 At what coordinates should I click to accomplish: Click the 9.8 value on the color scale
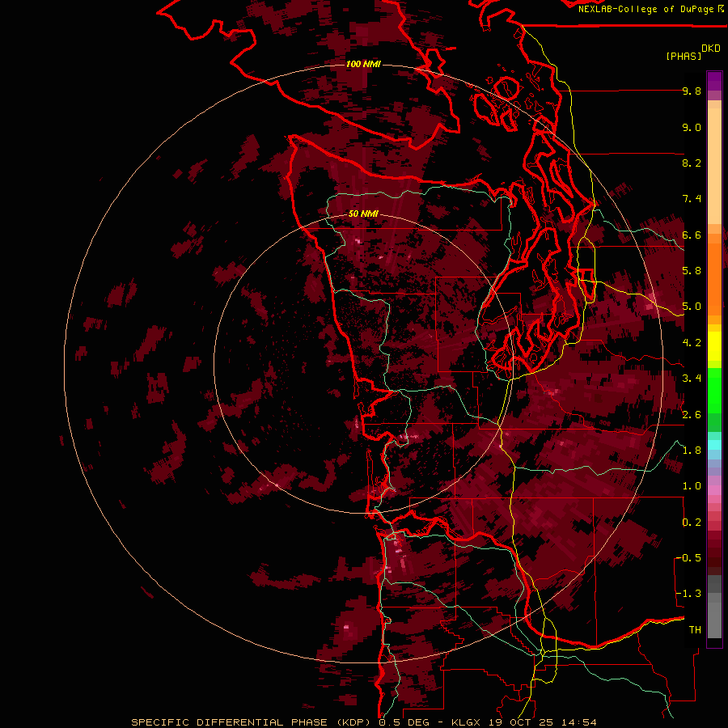692,91
